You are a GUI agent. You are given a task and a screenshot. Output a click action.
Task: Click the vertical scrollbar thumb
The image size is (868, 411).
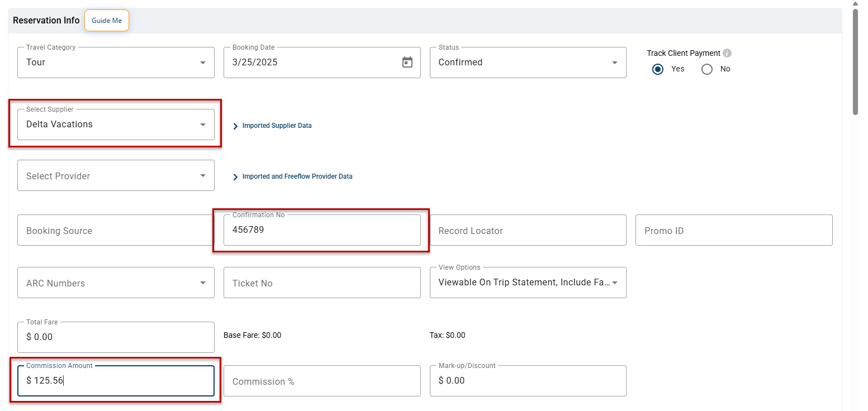click(855, 61)
